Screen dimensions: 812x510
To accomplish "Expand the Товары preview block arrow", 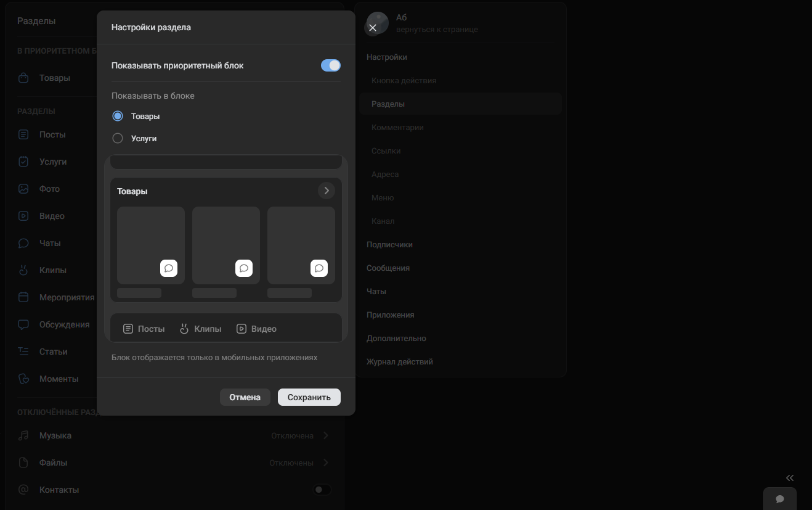I will tap(327, 191).
